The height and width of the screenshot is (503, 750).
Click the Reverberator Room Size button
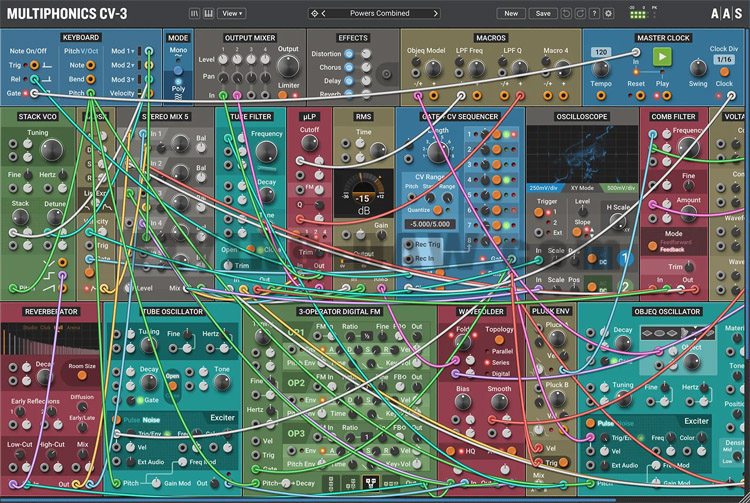coord(82,375)
